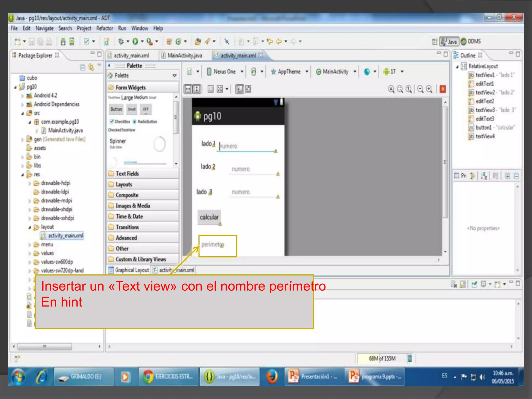
Task: Open the Text Fields palette category
Action: pyautogui.click(x=143, y=174)
